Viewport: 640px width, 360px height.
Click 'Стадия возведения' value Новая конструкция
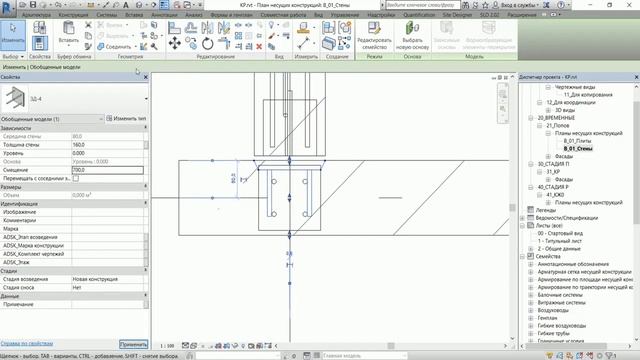pyautogui.click(x=108, y=279)
